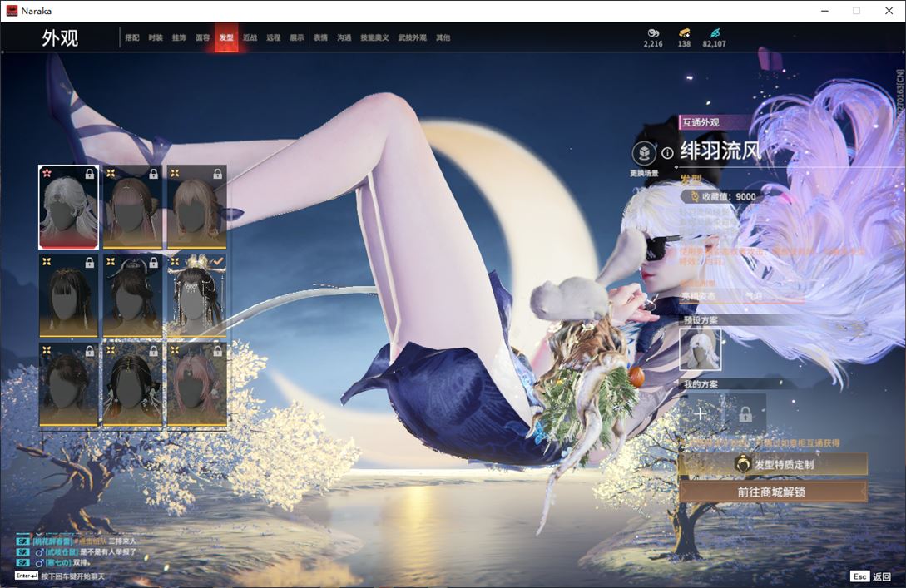This screenshot has height=588, width=906.
Task: Switch to the 技能奥义 tab
Action: point(374,38)
